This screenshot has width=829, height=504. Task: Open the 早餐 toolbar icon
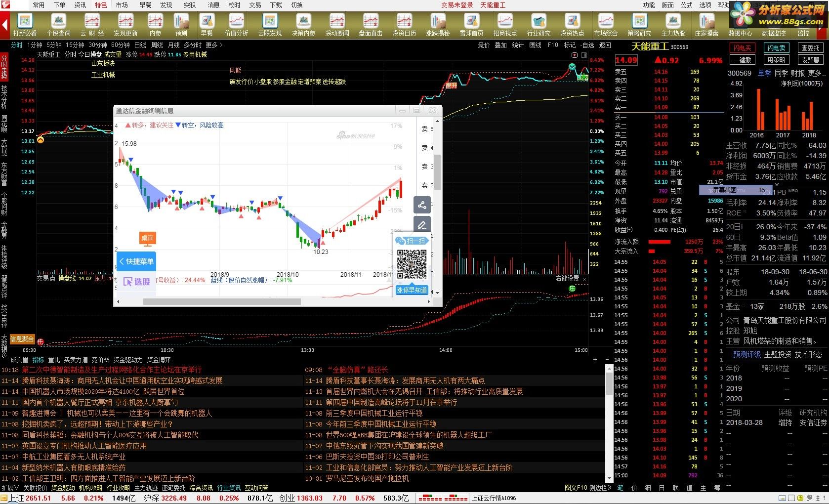(207, 25)
